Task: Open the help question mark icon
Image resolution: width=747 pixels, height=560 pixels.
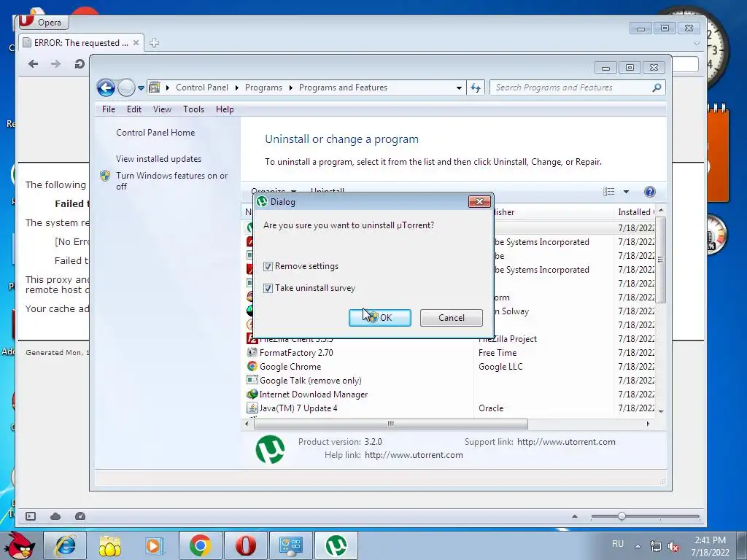Action: 649,192
